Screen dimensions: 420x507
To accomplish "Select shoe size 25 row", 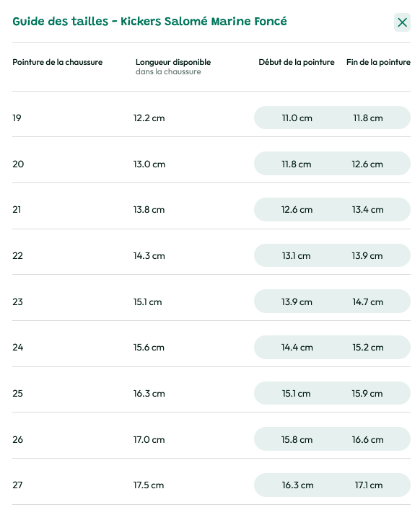I will (211, 393).
